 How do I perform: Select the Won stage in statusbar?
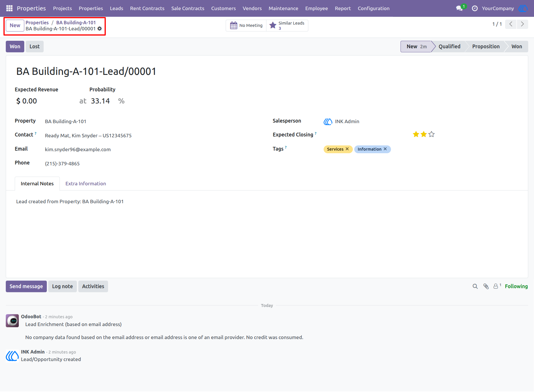517,47
